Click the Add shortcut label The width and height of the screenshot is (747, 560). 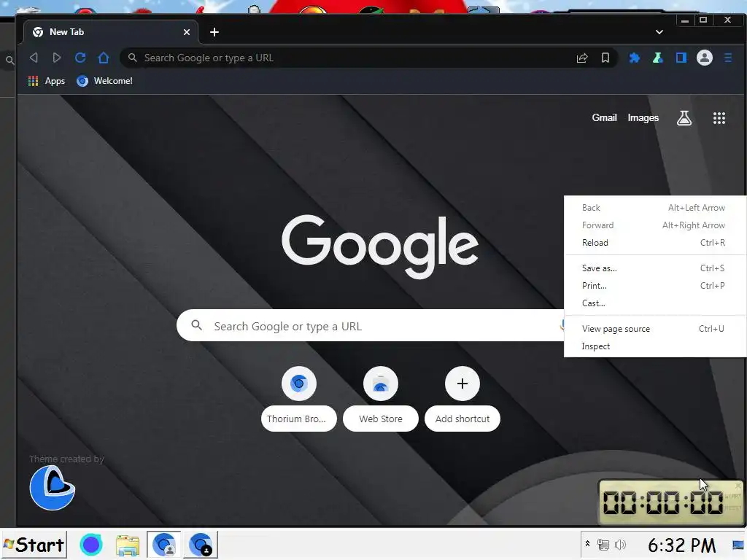coord(462,419)
